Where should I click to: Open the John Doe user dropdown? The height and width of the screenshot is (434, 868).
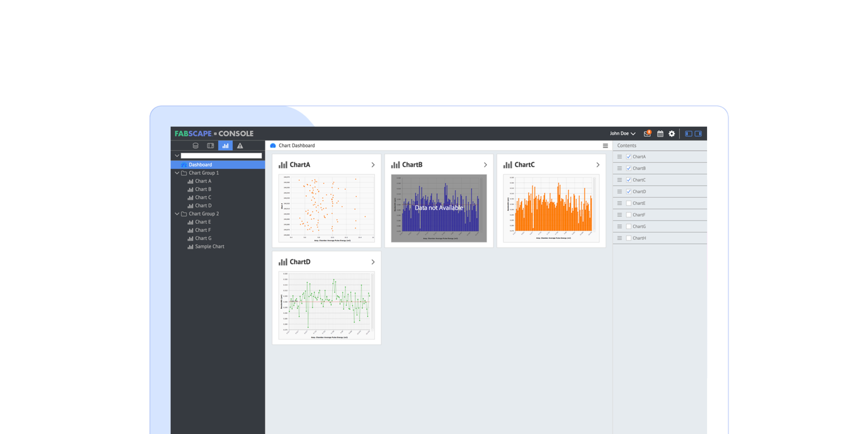623,134
